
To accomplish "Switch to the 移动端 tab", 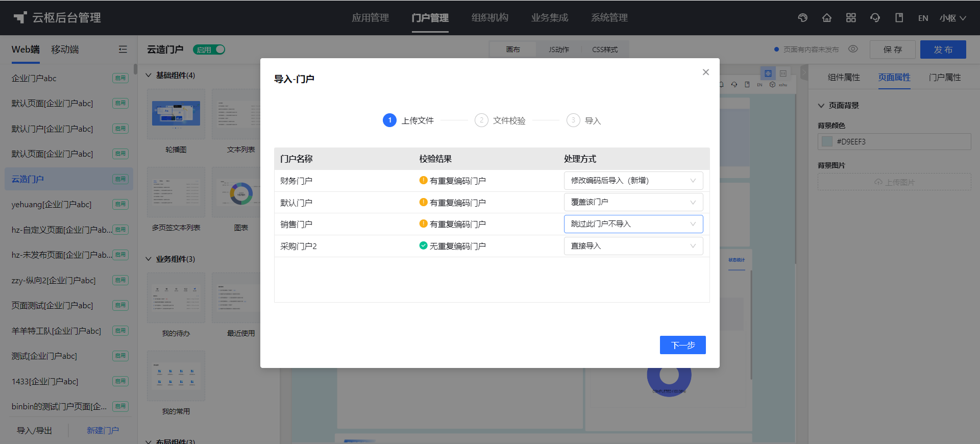I will pyautogui.click(x=65, y=50).
